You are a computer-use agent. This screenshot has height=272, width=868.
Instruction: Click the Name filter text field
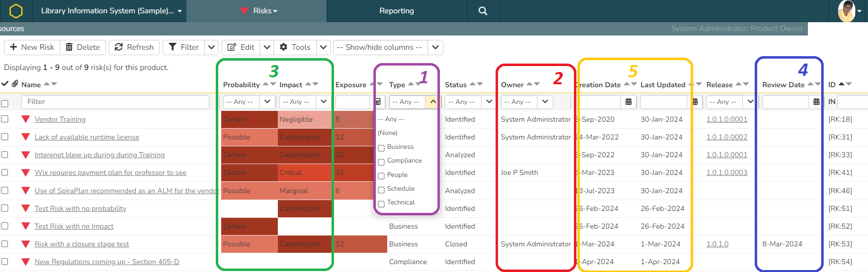pos(115,102)
